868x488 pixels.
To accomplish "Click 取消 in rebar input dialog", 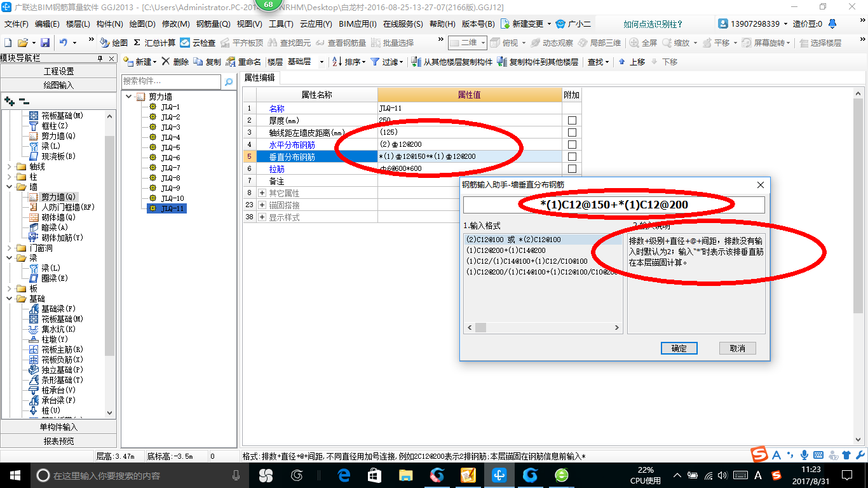I will point(737,348).
